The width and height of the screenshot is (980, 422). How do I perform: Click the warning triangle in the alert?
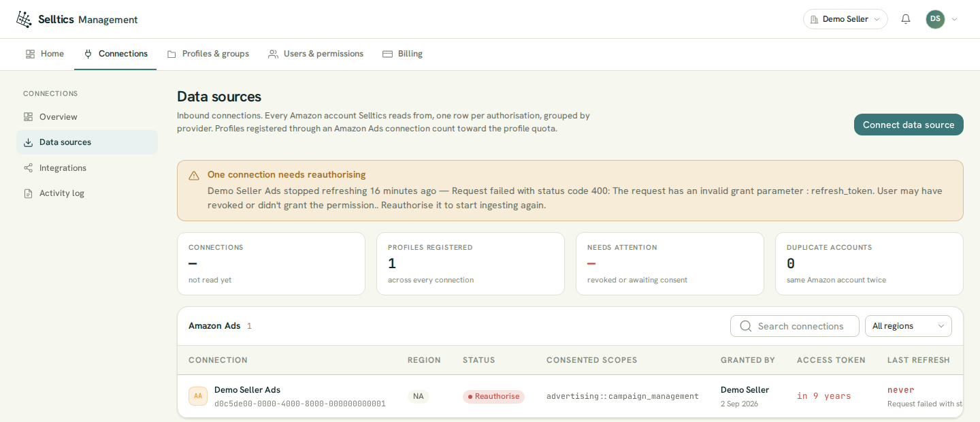click(x=194, y=176)
